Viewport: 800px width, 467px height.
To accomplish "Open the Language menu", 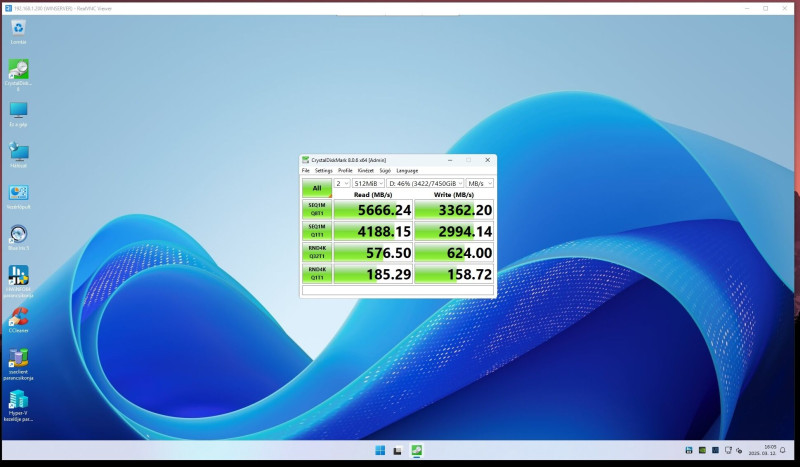I will click(407, 170).
